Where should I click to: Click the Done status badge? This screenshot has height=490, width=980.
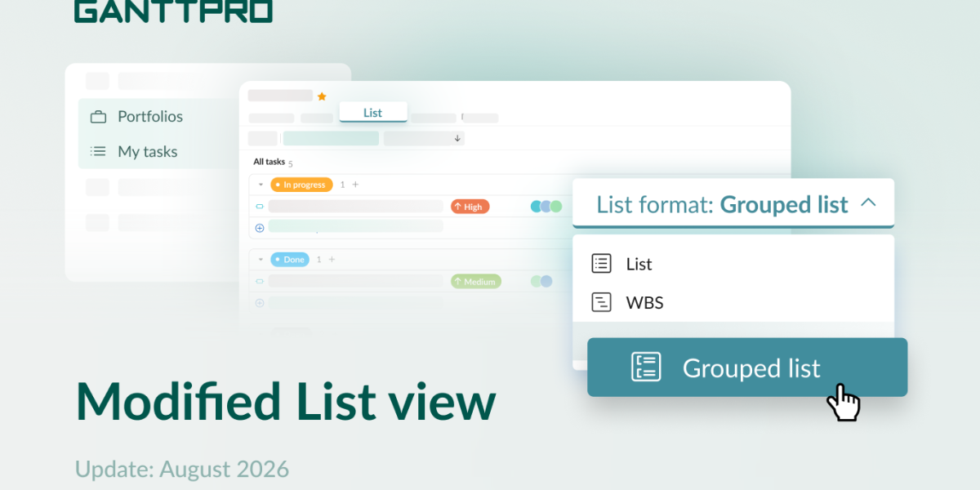[x=290, y=259]
